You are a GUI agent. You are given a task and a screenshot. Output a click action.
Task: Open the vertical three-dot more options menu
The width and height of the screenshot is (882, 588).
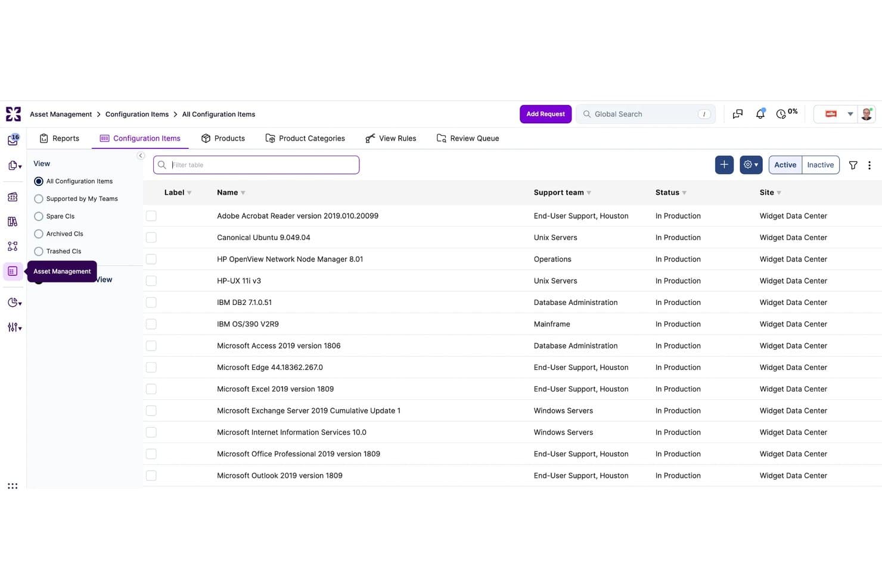(x=869, y=165)
